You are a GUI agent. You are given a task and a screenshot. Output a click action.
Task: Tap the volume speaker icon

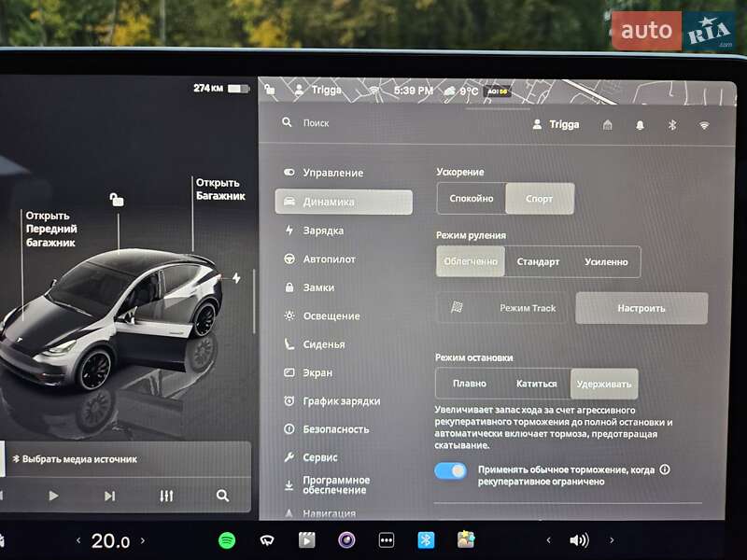click(579, 539)
